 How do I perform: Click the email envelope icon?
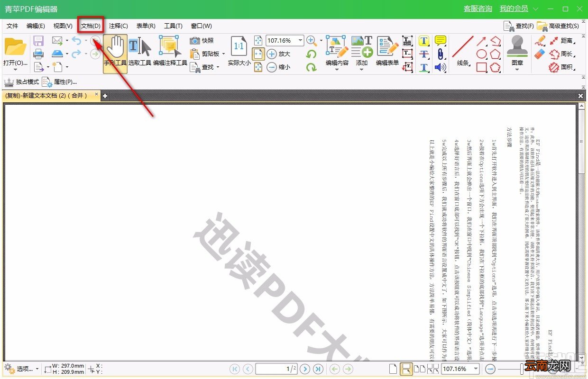[57, 41]
